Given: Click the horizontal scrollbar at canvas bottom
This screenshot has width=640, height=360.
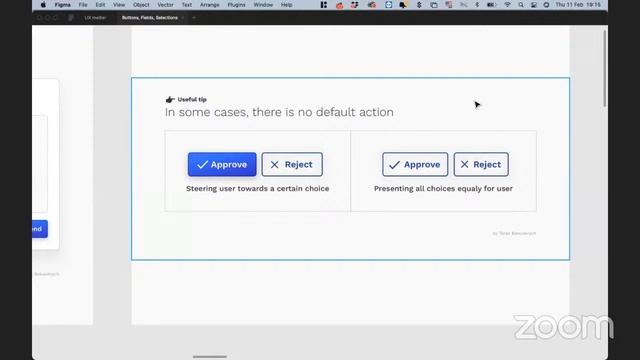Looking at the screenshot, I should (x=210, y=357).
